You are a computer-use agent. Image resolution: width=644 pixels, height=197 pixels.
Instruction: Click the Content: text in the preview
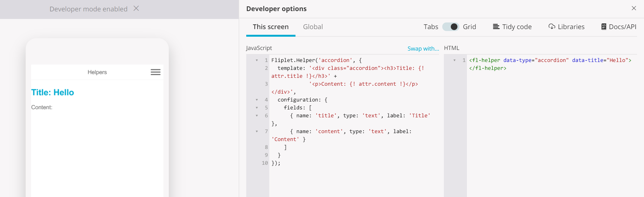[x=42, y=108]
